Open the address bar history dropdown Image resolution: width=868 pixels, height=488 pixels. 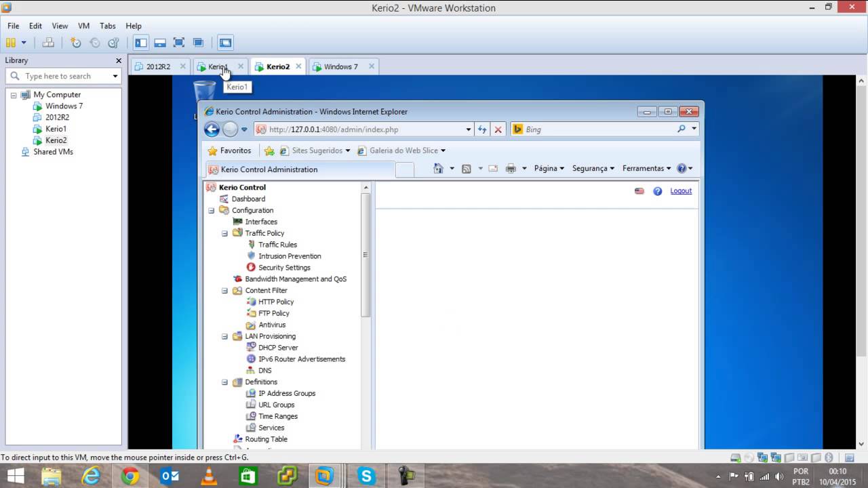(468, 129)
